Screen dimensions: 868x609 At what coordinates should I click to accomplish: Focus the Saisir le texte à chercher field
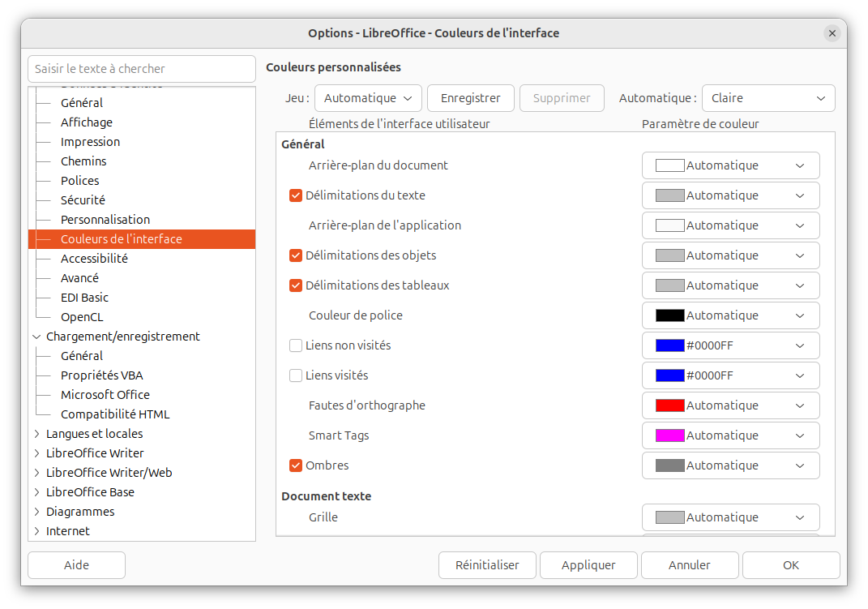pyautogui.click(x=142, y=69)
